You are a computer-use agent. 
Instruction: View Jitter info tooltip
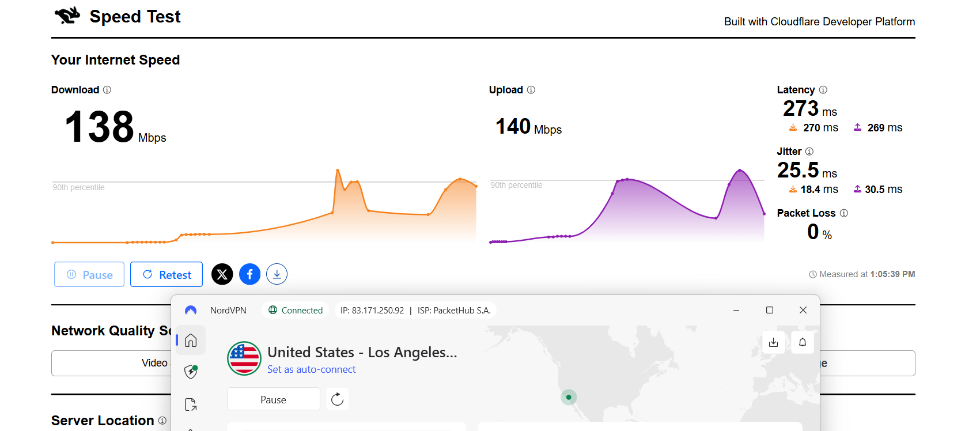coord(809,152)
